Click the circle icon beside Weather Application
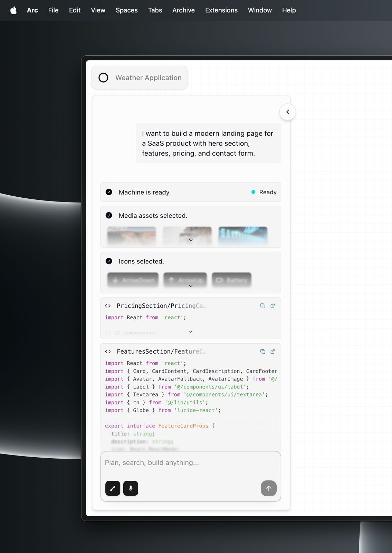 (103, 78)
